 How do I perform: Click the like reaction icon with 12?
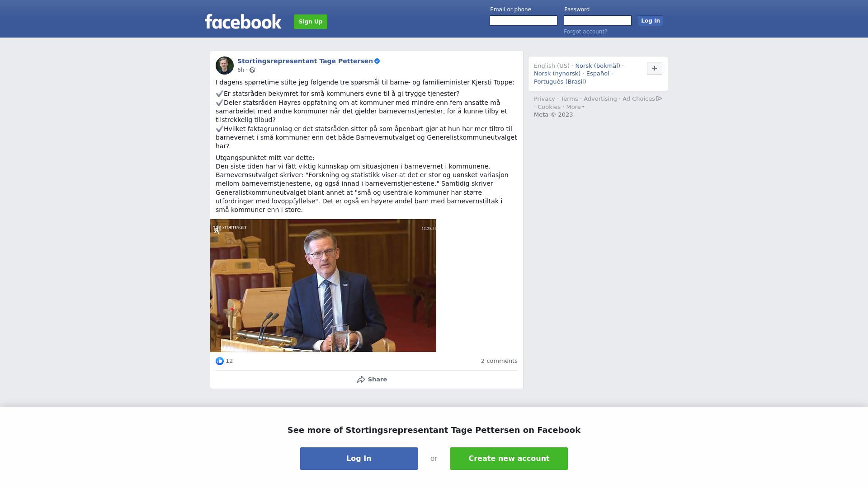coord(220,361)
